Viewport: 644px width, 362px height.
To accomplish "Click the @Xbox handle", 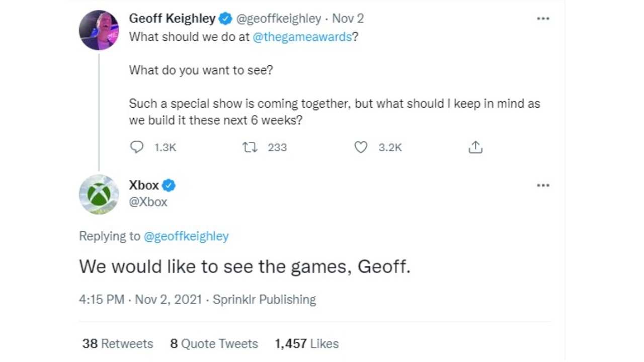I will coord(148,202).
